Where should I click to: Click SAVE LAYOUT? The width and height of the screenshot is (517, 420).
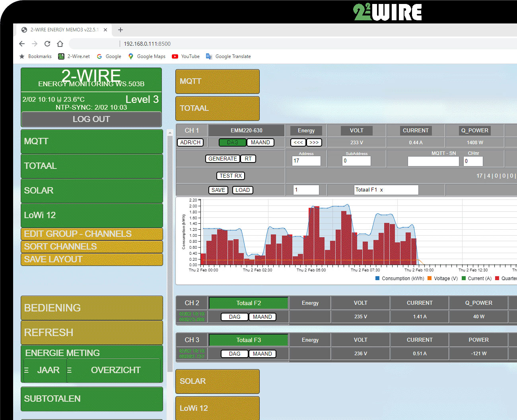[92, 259]
